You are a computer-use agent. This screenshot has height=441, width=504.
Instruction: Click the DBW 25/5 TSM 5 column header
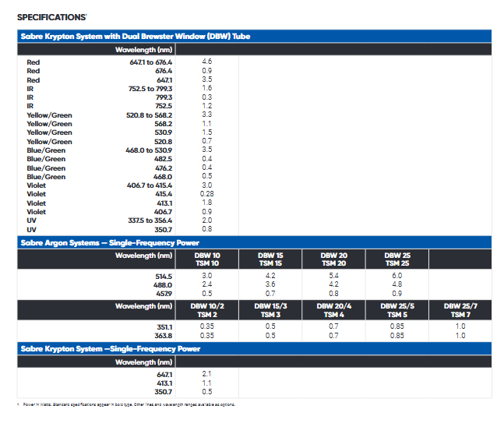click(x=397, y=310)
